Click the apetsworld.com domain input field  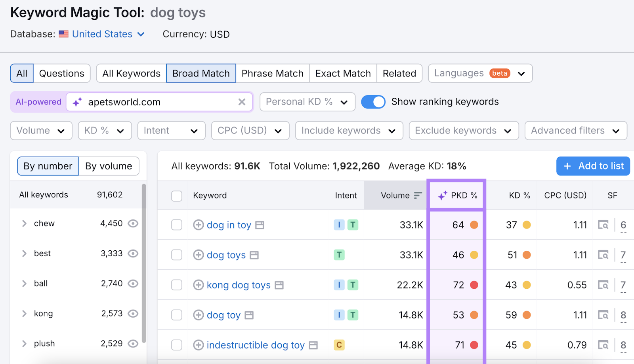coord(158,102)
